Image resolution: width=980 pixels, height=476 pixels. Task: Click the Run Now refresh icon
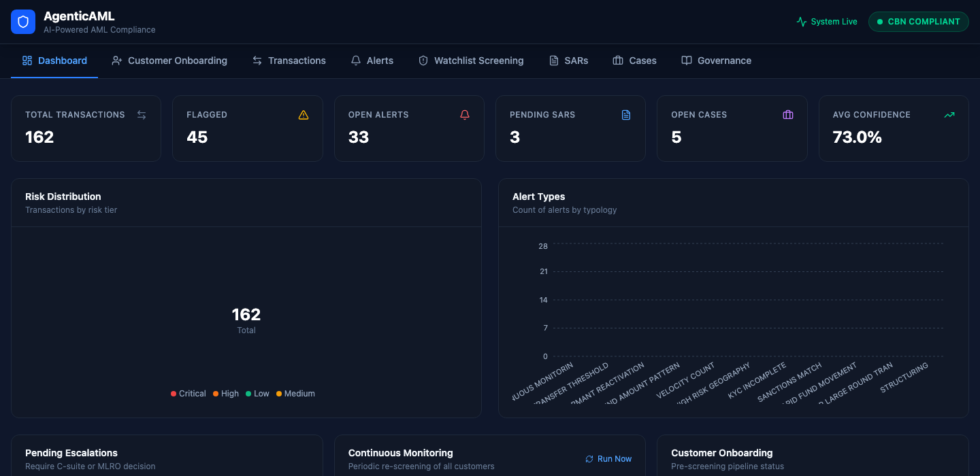[x=589, y=459]
